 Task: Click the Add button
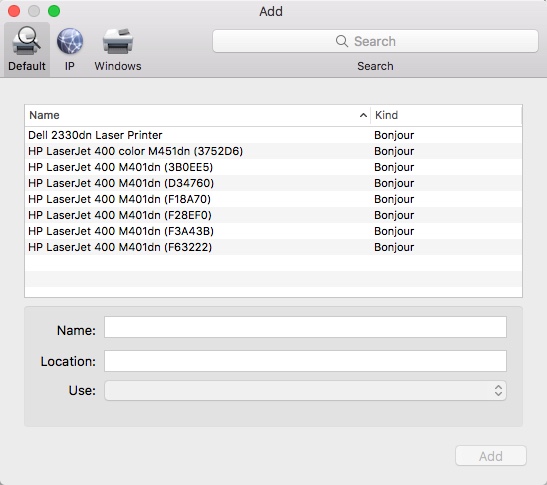point(490,456)
